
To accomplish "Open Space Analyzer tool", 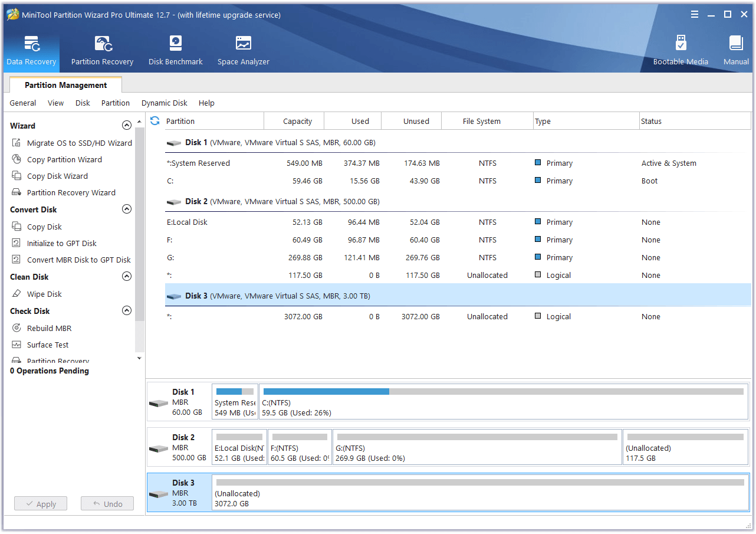I will point(243,51).
